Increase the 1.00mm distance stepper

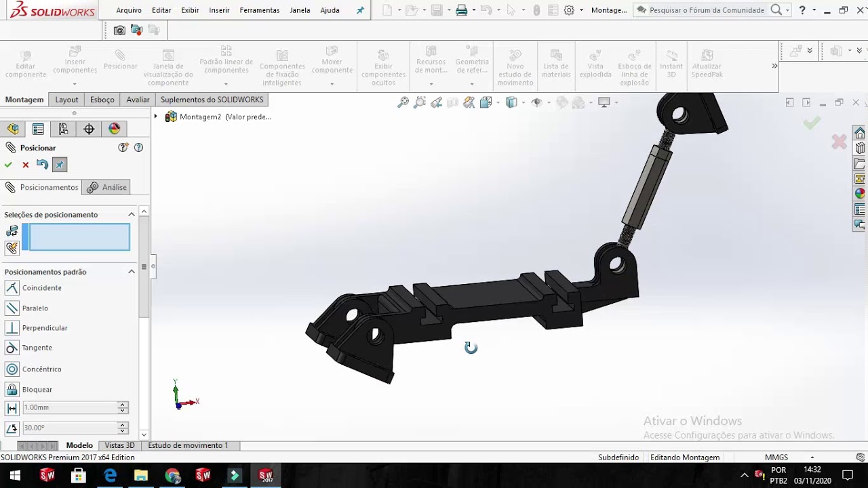coord(123,405)
